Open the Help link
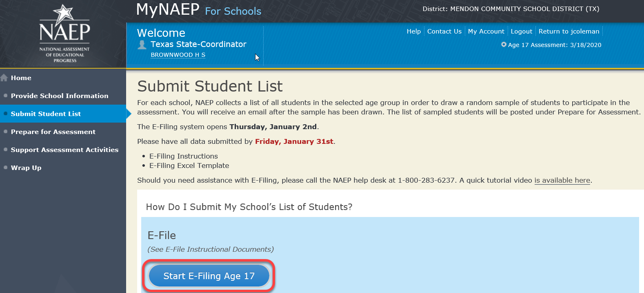Image resolution: width=644 pixels, height=293 pixels. click(413, 31)
